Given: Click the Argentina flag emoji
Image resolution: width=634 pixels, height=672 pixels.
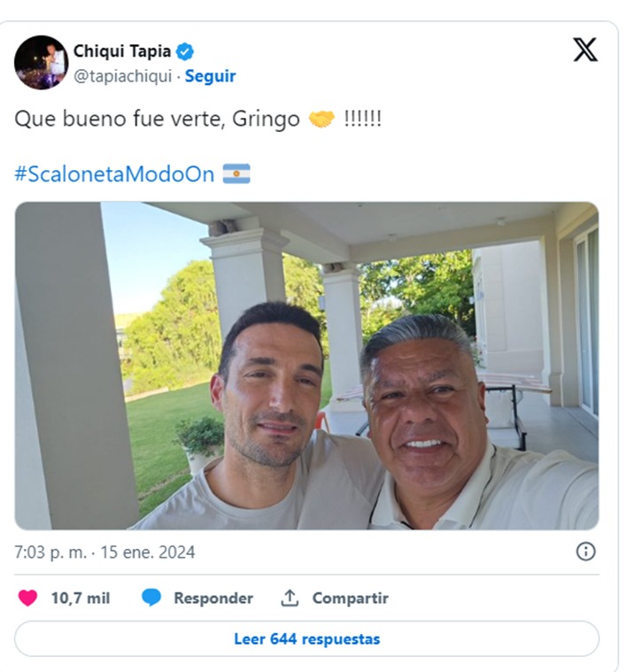Looking at the screenshot, I should pyautogui.click(x=236, y=174).
